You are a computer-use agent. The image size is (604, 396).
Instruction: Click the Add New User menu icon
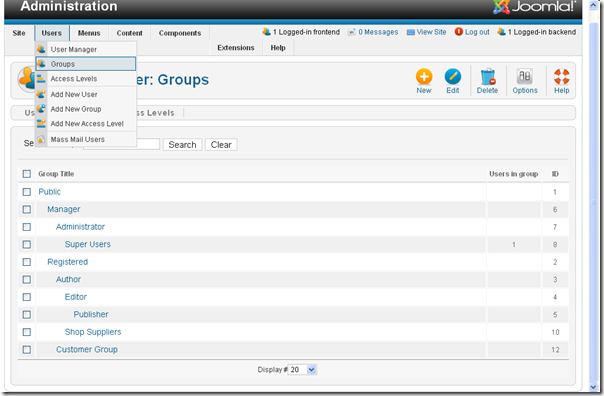[x=41, y=94]
